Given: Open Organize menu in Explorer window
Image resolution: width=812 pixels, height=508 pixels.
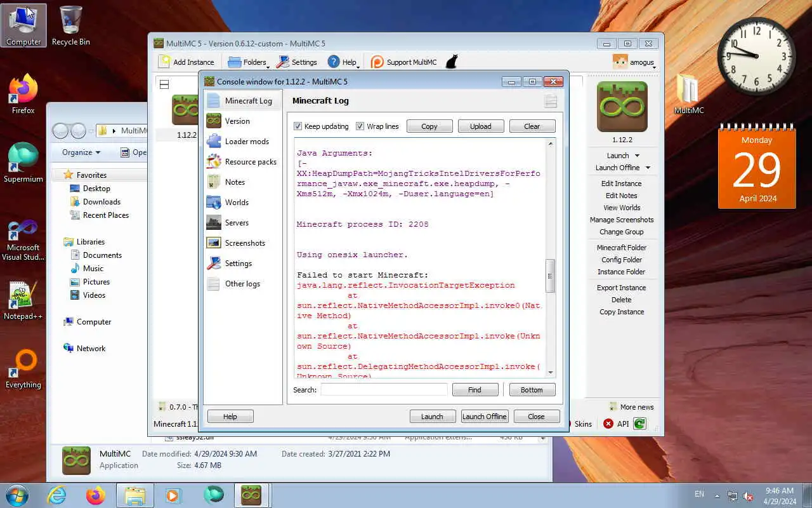Looking at the screenshot, I should pos(81,152).
